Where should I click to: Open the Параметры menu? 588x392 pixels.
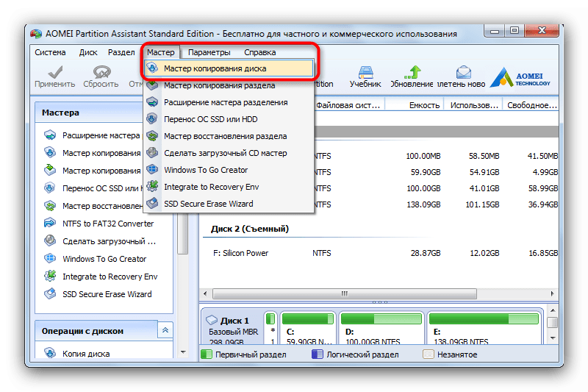point(209,52)
